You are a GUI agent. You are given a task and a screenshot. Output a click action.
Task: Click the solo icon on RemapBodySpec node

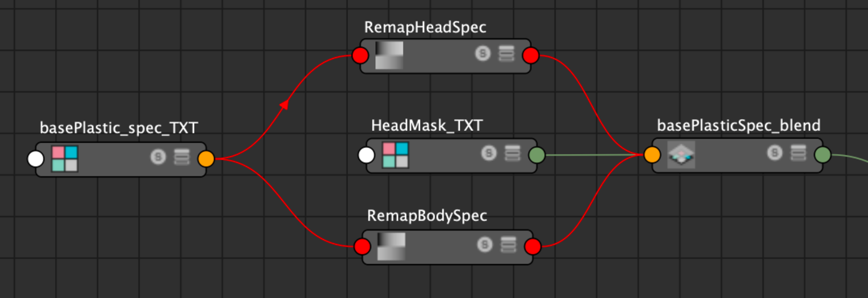tap(485, 245)
